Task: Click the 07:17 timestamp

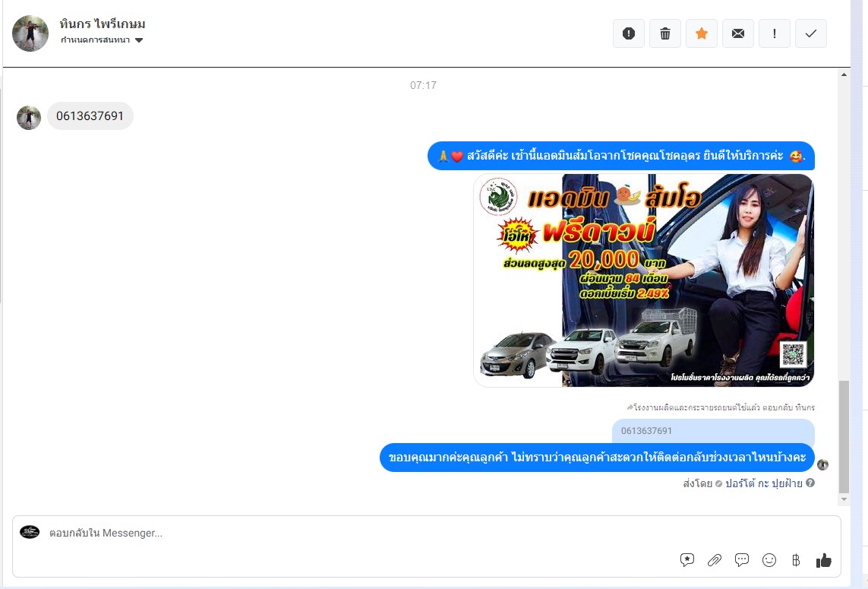Action: click(x=424, y=85)
